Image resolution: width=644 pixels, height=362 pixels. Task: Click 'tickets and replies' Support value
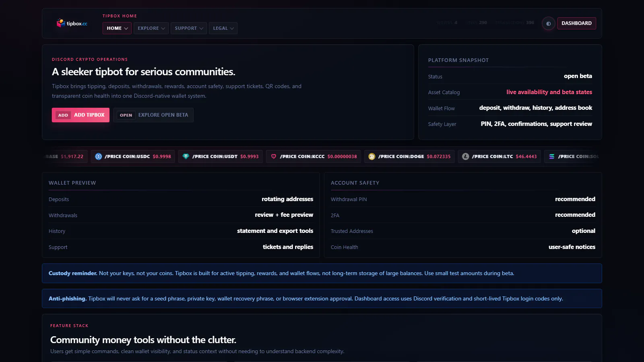click(288, 247)
